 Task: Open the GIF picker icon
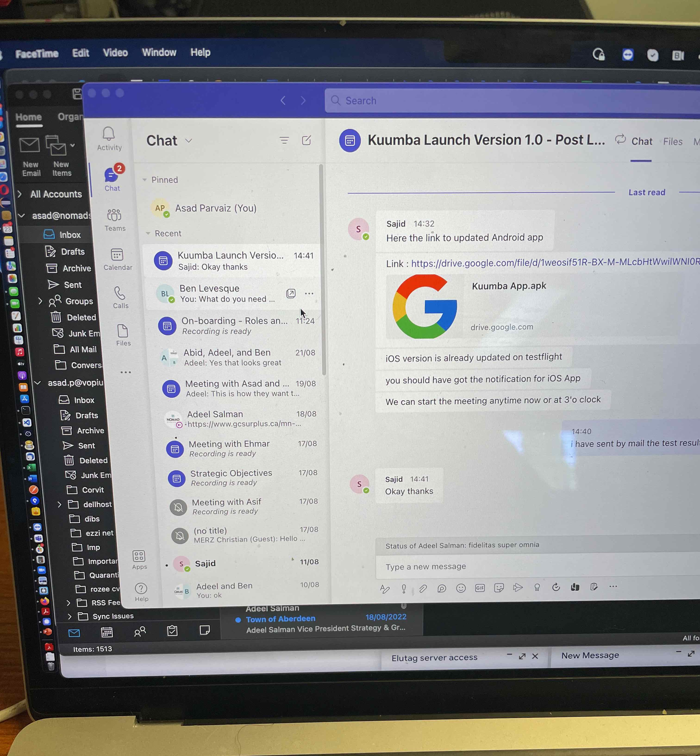[480, 588]
